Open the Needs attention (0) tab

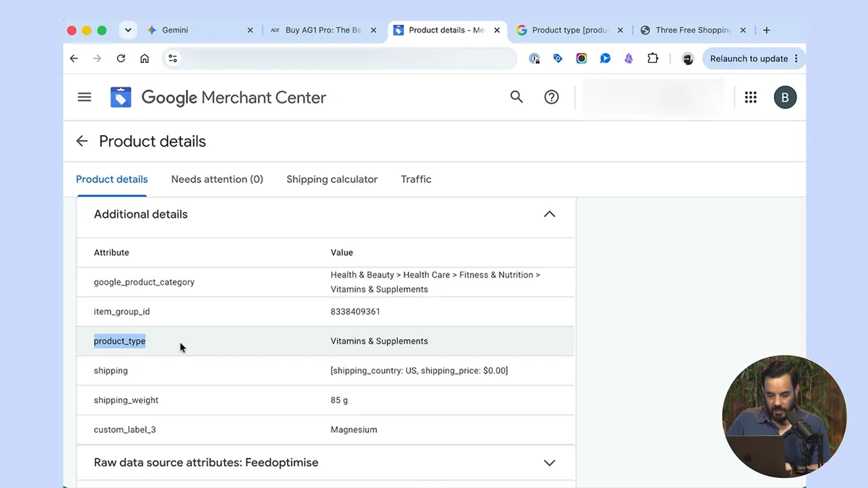pos(217,179)
